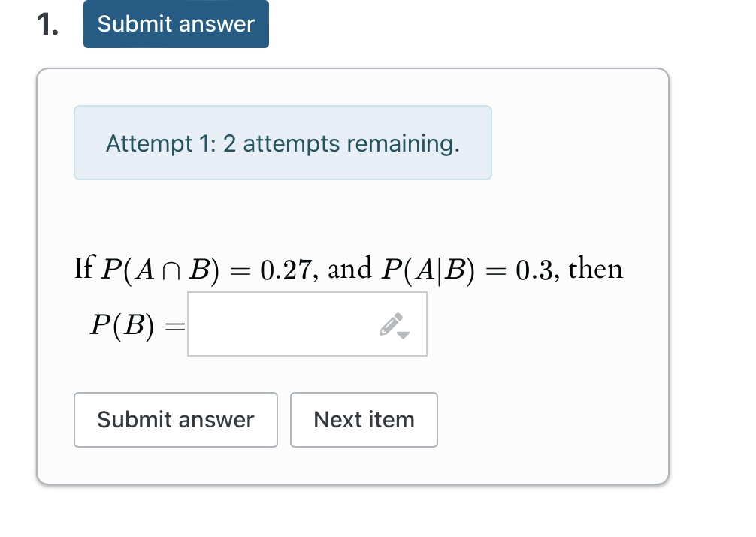Select the question number 1 label
Viewport: 756px width, 537px height.
(x=47, y=23)
